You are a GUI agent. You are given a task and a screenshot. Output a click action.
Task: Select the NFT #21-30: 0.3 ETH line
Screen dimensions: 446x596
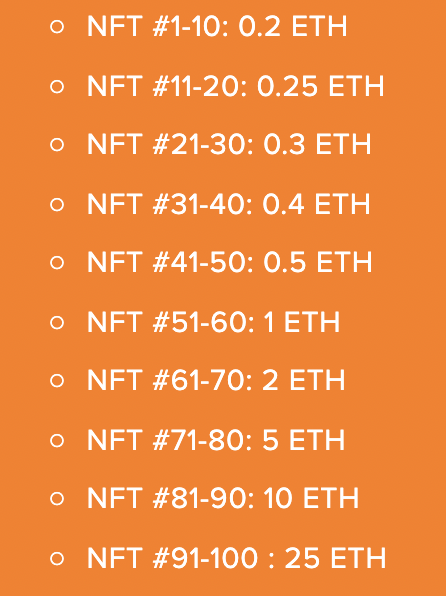pyautogui.click(x=229, y=144)
